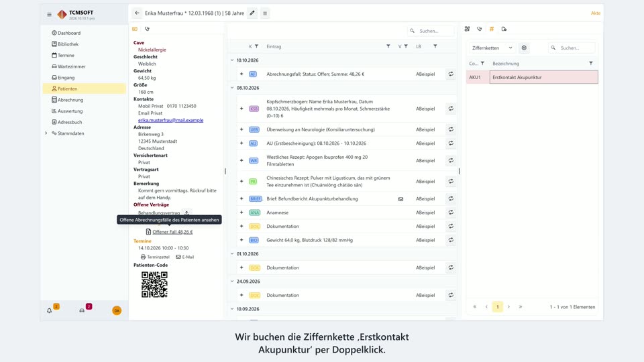Click the BRIEF badge tag
This screenshot has width=644, height=362.
(x=256, y=198)
